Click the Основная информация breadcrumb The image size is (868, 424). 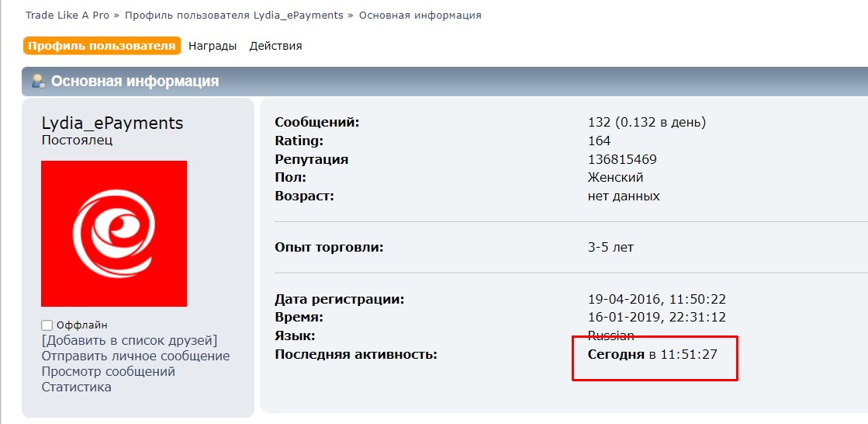(x=420, y=16)
